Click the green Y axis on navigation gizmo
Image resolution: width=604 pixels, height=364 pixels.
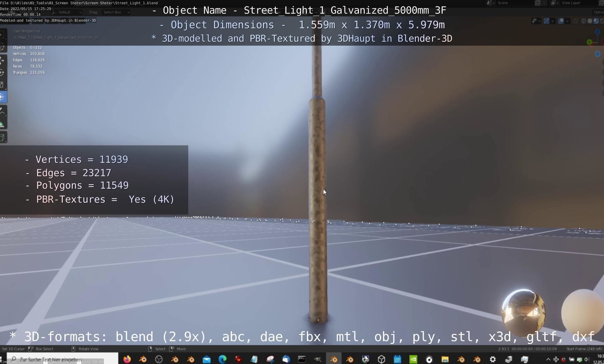point(589,42)
